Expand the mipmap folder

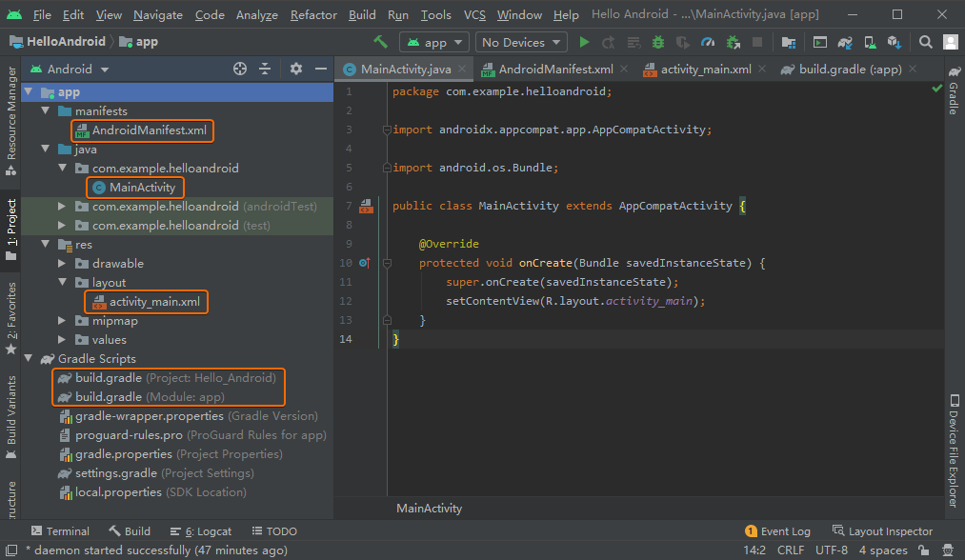pos(62,321)
